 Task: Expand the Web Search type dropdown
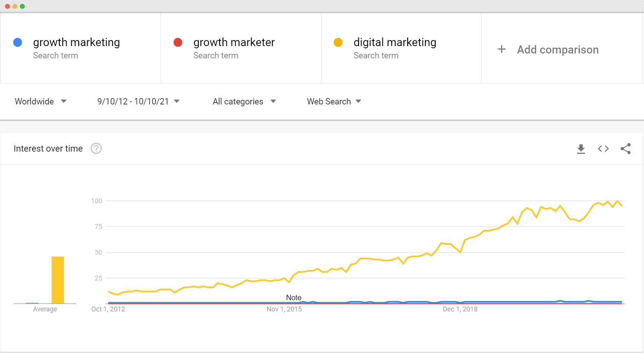[x=334, y=101]
